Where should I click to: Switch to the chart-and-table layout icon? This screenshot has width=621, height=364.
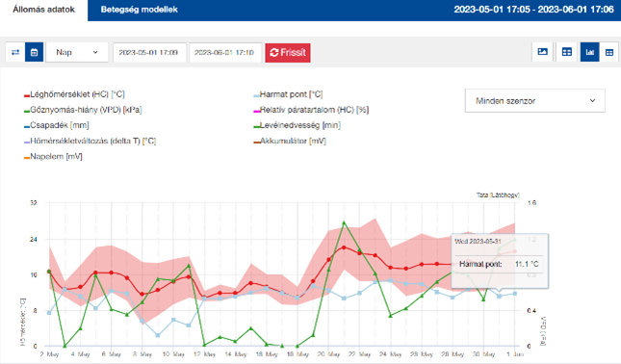click(567, 52)
